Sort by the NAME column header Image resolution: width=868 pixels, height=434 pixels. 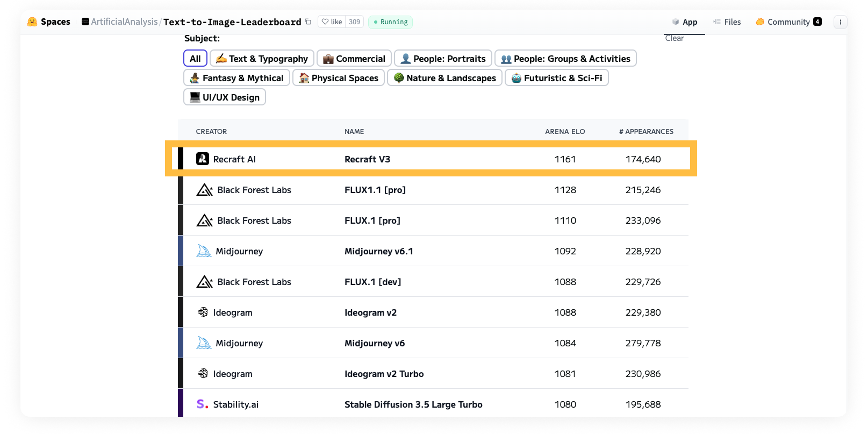(x=354, y=131)
